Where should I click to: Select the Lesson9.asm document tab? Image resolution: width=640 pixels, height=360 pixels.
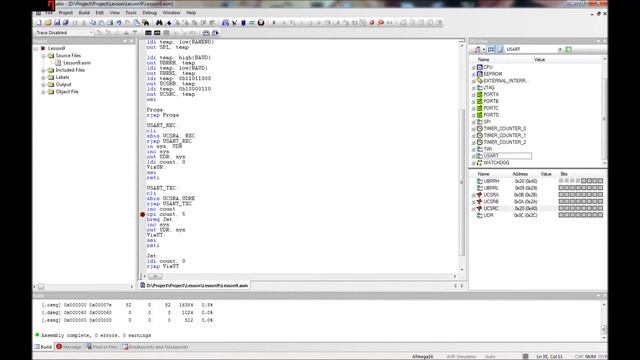click(x=194, y=285)
